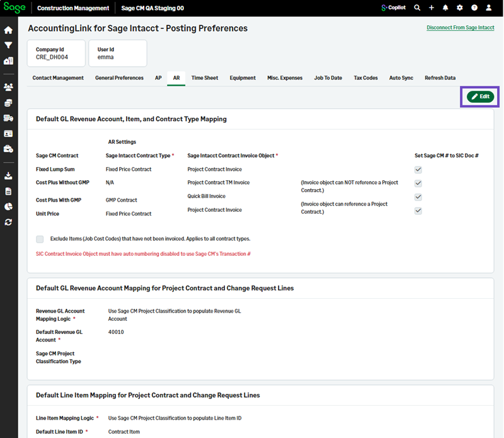Open the Tax Codes tab

coord(366,78)
